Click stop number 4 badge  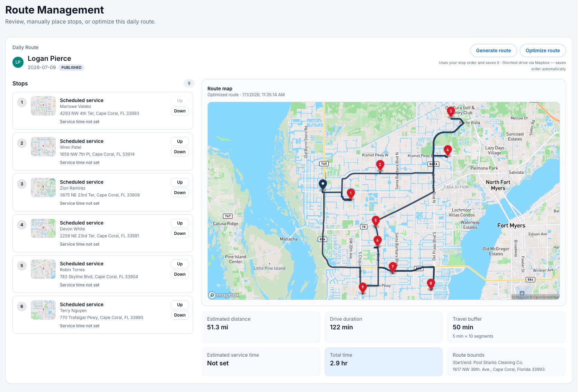[x=22, y=225]
